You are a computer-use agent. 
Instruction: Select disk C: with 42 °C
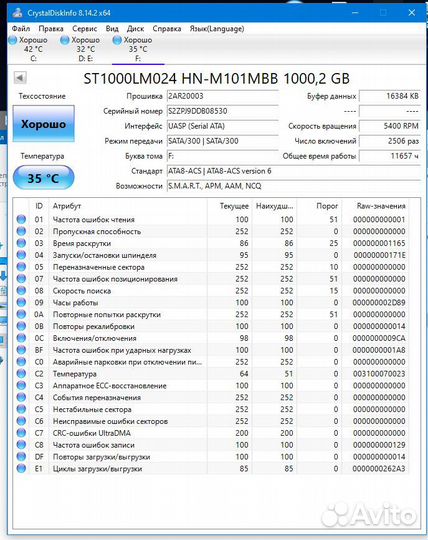[29, 49]
